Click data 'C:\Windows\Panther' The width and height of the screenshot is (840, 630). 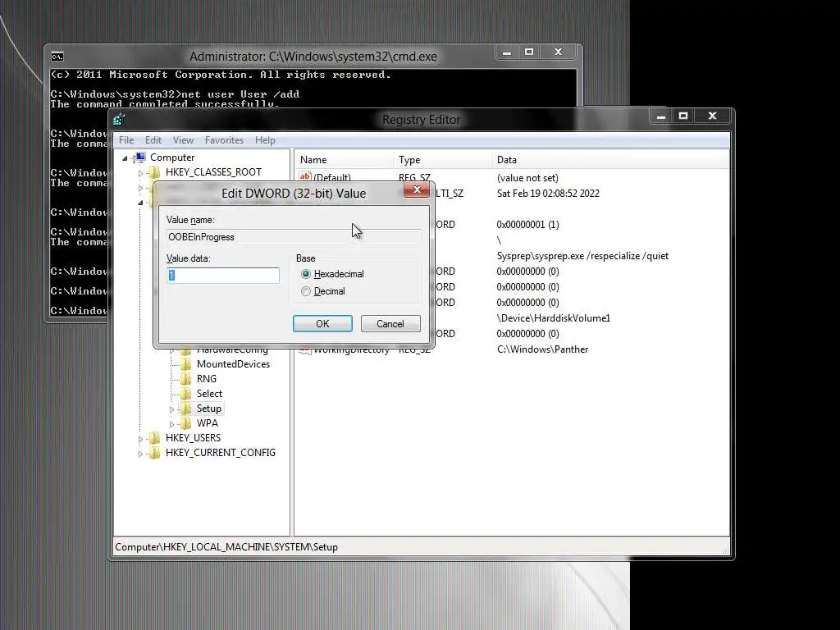click(x=543, y=349)
